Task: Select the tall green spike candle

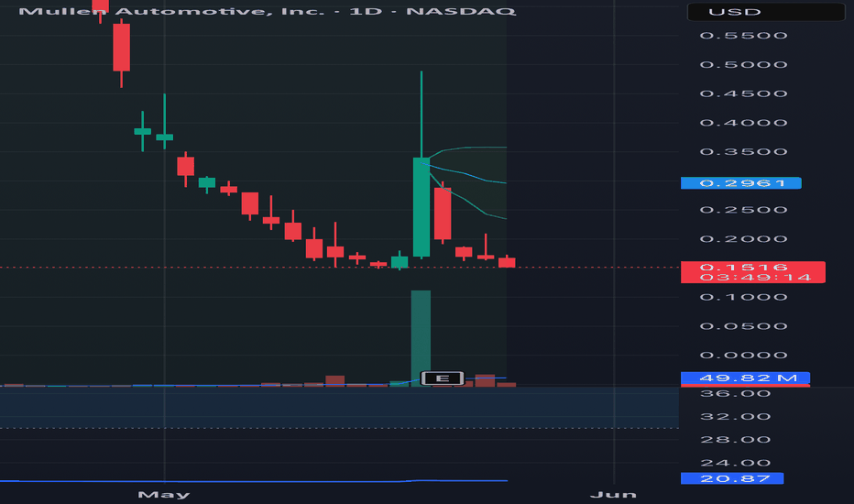Action: tap(421, 207)
